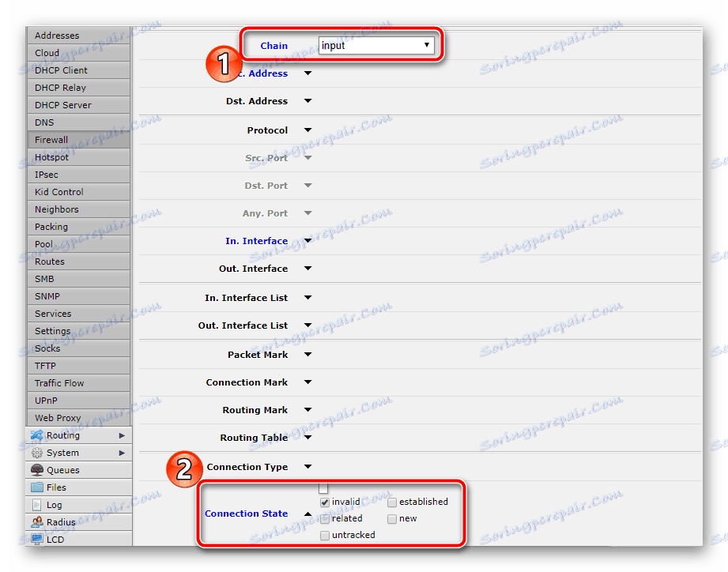Enable the established connection state

[392, 502]
